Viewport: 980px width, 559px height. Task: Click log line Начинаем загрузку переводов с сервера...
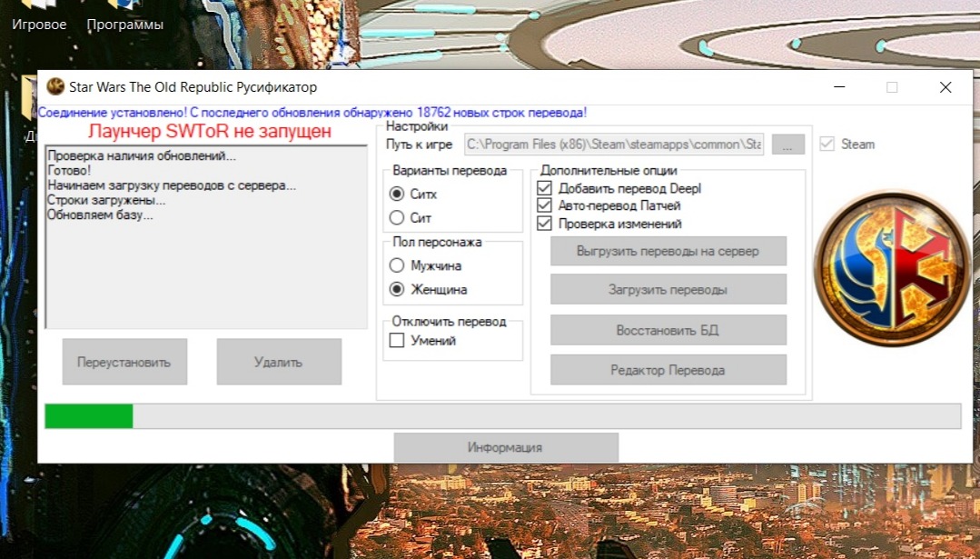172,185
